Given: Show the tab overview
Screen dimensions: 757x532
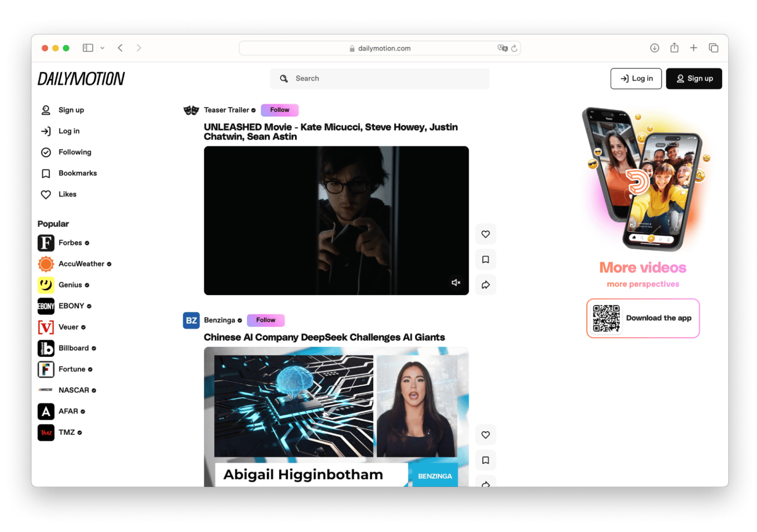Looking at the screenshot, I should point(713,48).
